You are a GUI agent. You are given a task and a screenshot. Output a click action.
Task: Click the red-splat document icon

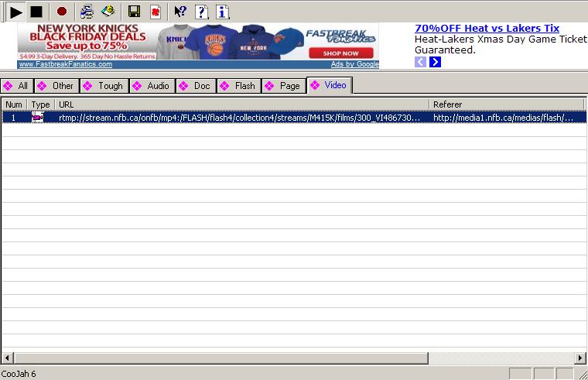[x=156, y=12]
